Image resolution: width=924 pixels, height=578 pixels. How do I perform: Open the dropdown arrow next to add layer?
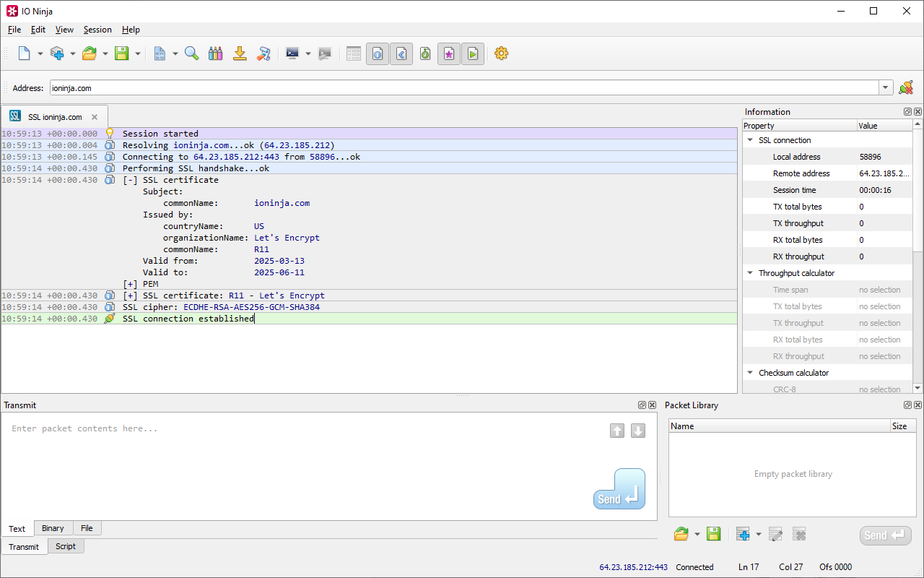click(73, 53)
